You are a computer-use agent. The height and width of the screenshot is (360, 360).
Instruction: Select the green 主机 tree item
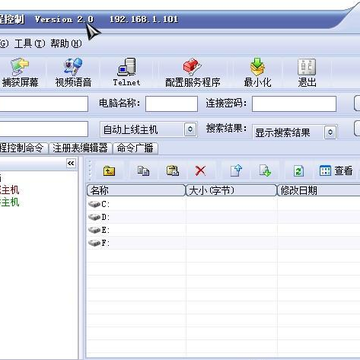pyautogui.click(x=10, y=202)
